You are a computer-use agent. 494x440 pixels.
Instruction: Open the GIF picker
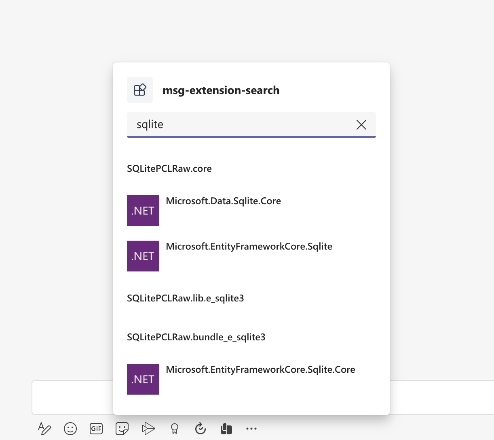[96, 428]
